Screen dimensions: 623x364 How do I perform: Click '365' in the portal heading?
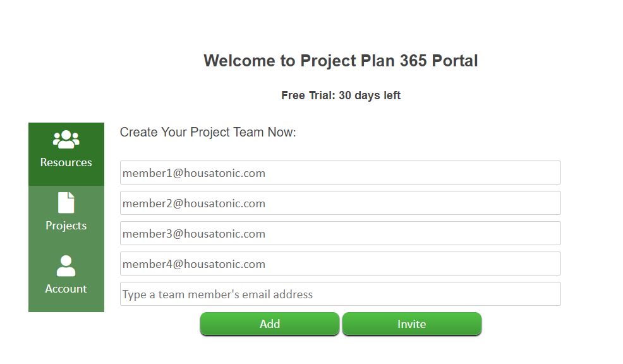click(x=413, y=61)
